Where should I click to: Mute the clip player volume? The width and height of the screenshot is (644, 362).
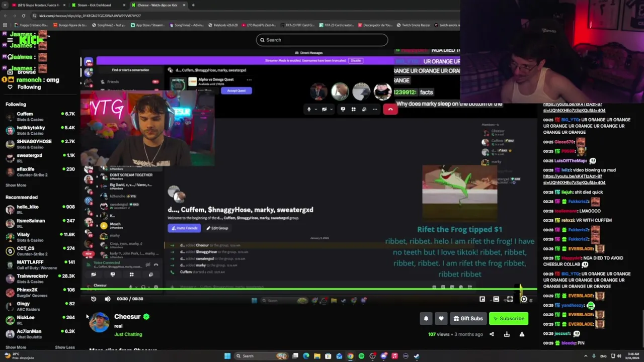click(x=107, y=299)
